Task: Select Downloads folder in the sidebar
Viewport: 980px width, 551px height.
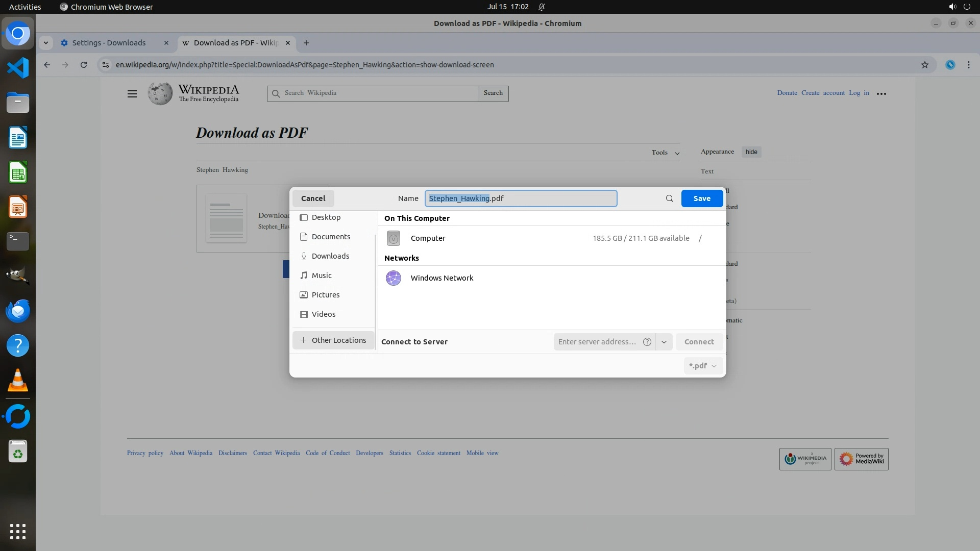Action: [x=330, y=256]
